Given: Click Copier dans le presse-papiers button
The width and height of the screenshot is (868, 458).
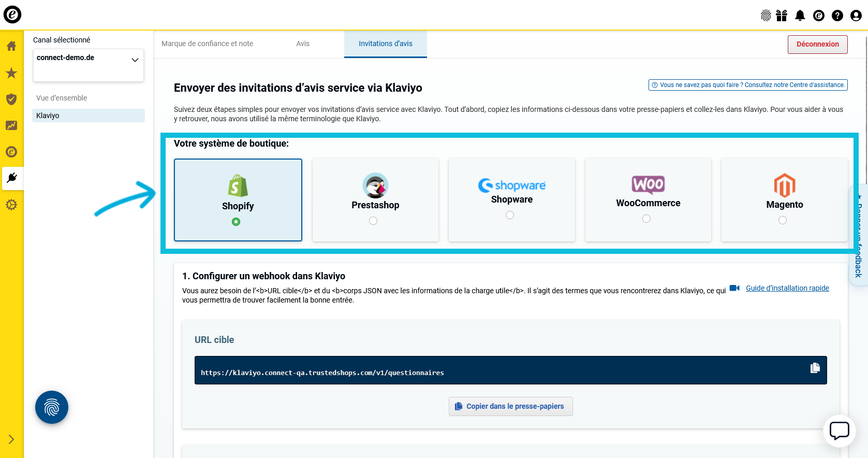Looking at the screenshot, I should [x=511, y=406].
